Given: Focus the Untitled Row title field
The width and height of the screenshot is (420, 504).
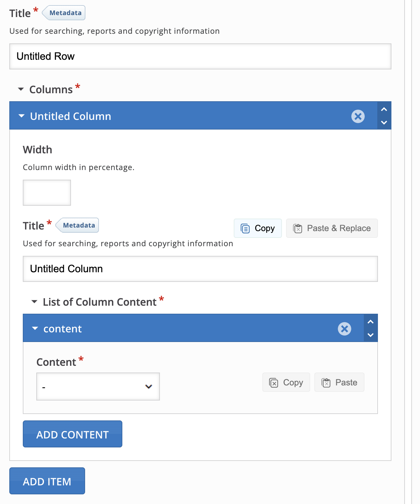Looking at the screenshot, I should tap(200, 57).
